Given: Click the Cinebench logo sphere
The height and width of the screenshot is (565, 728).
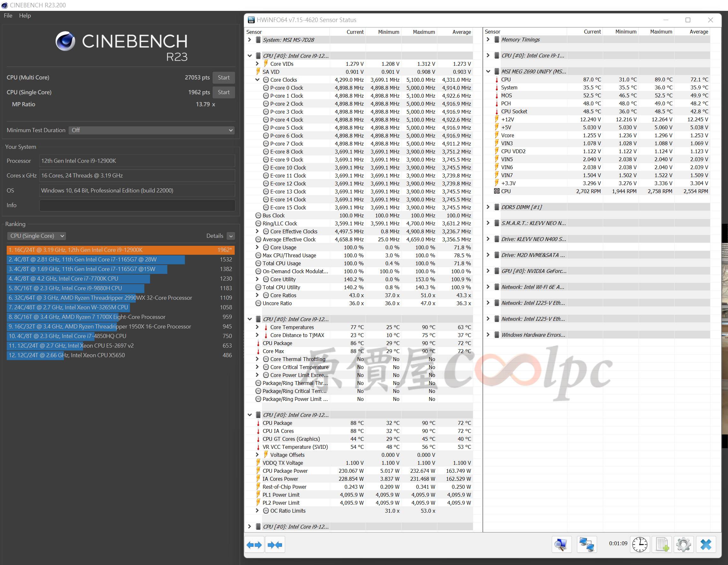Looking at the screenshot, I should click(x=65, y=41).
